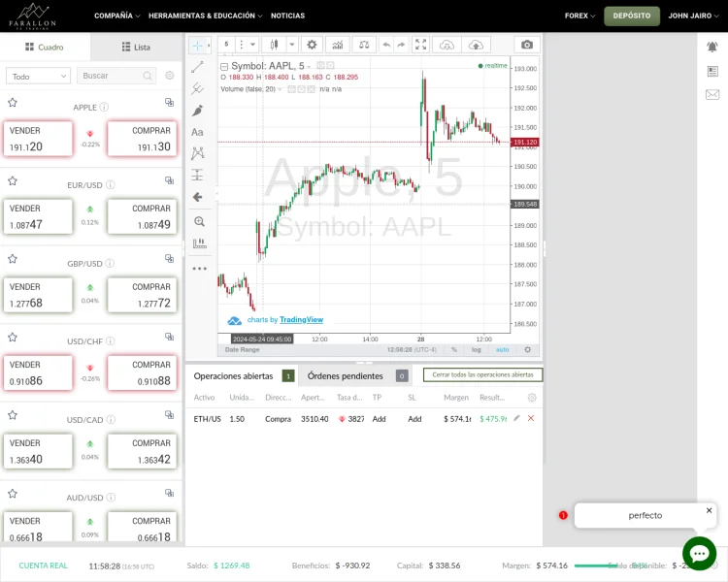
Task: Toggle percent scale on the chart
Action: (454, 349)
